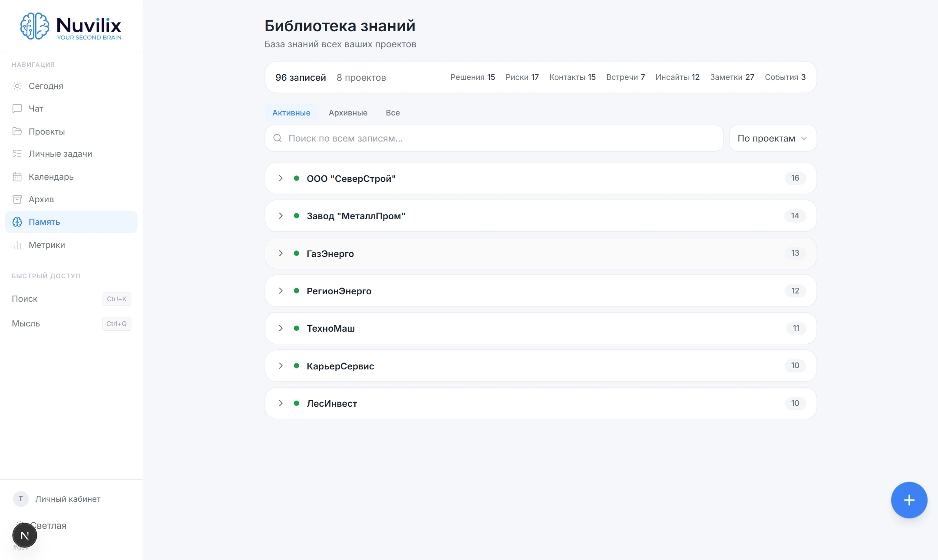Click the Завод "МеталлПром" project name
Image resolution: width=938 pixels, height=560 pixels.
pyautogui.click(x=356, y=216)
